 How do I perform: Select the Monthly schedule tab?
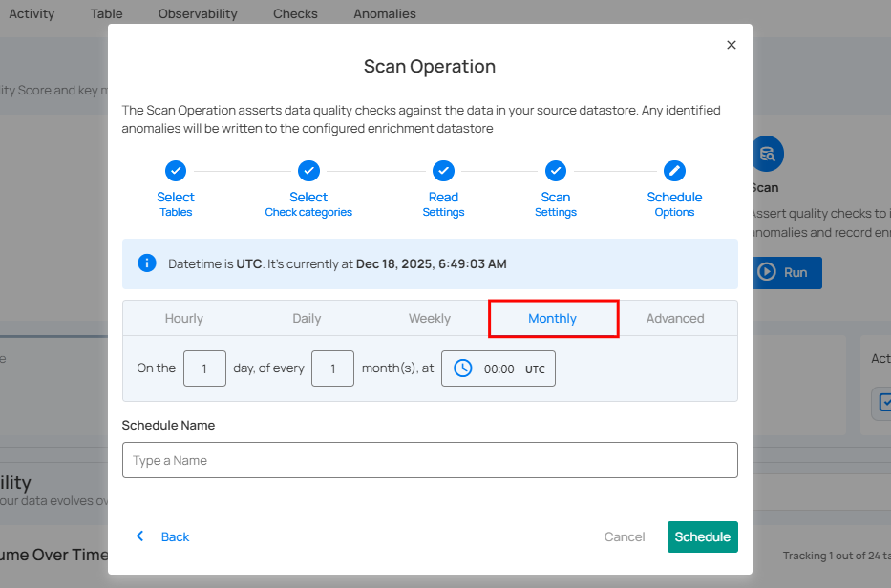pyautogui.click(x=553, y=319)
